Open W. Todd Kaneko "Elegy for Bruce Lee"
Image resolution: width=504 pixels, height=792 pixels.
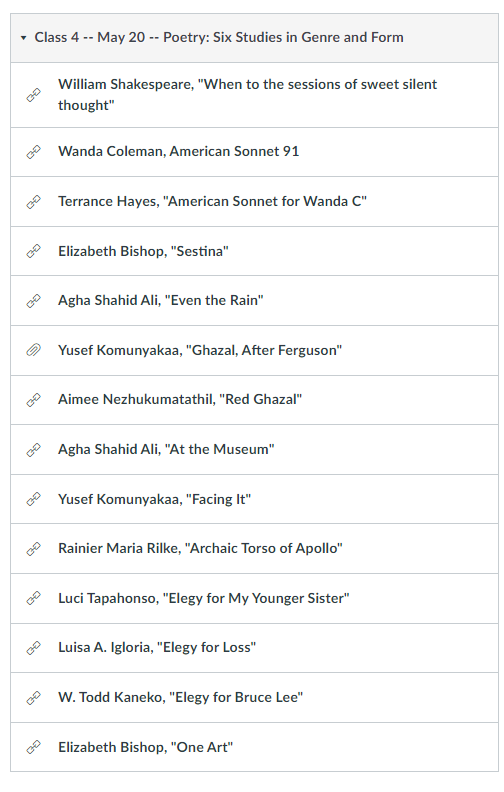pyautogui.click(x=180, y=698)
